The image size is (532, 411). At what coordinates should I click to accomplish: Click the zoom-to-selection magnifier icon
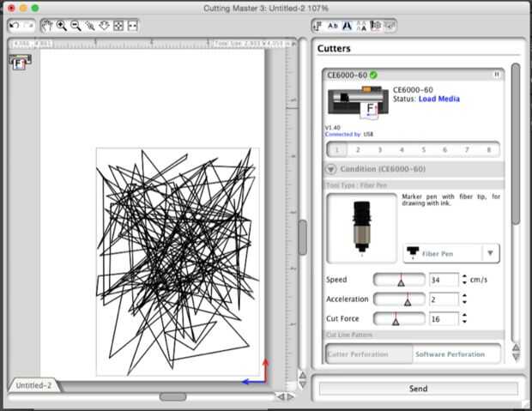[90, 26]
